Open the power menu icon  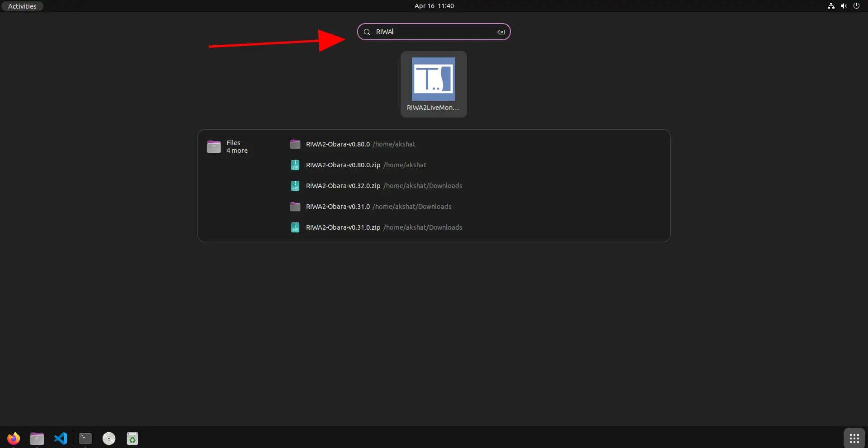click(x=856, y=6)
